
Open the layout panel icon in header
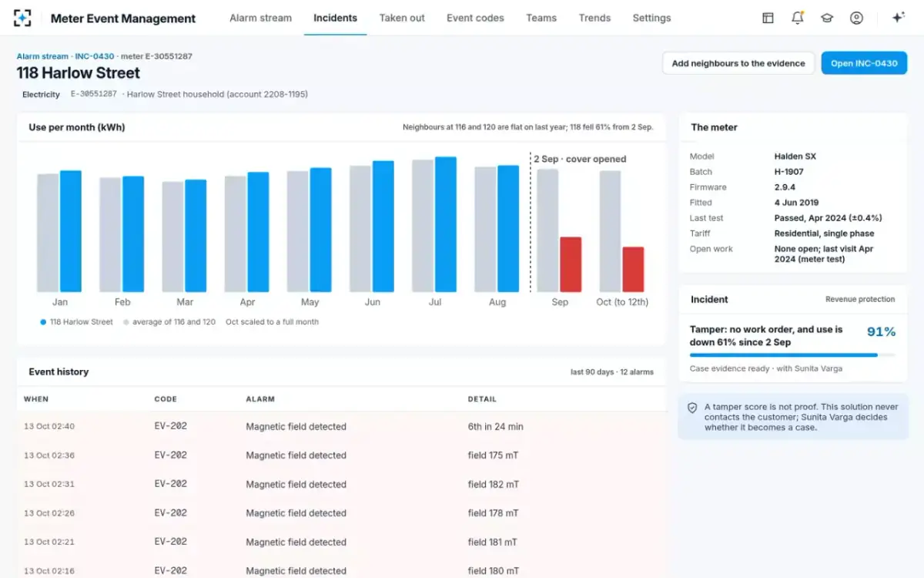click(768, 18)
